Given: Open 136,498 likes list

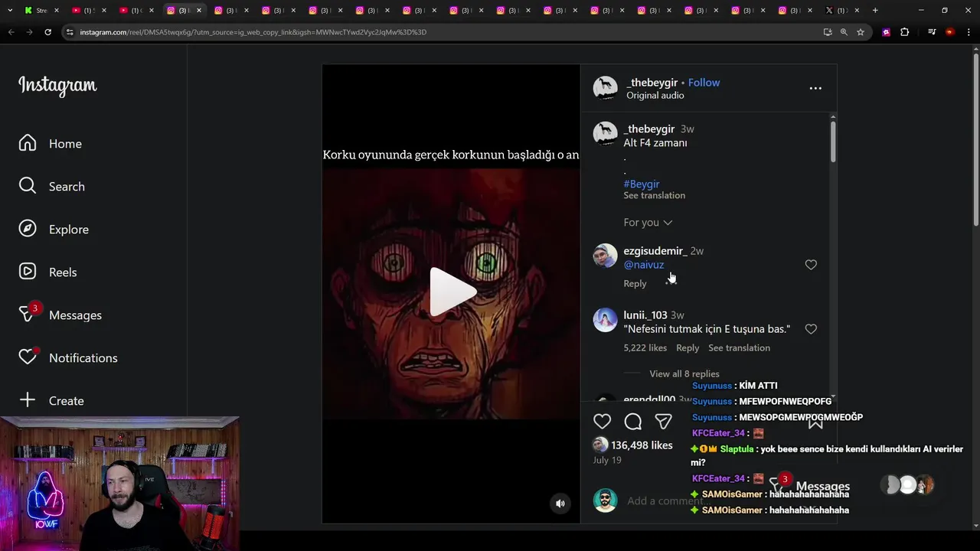Looking at the screenshot, I should (x=642, y=445).
